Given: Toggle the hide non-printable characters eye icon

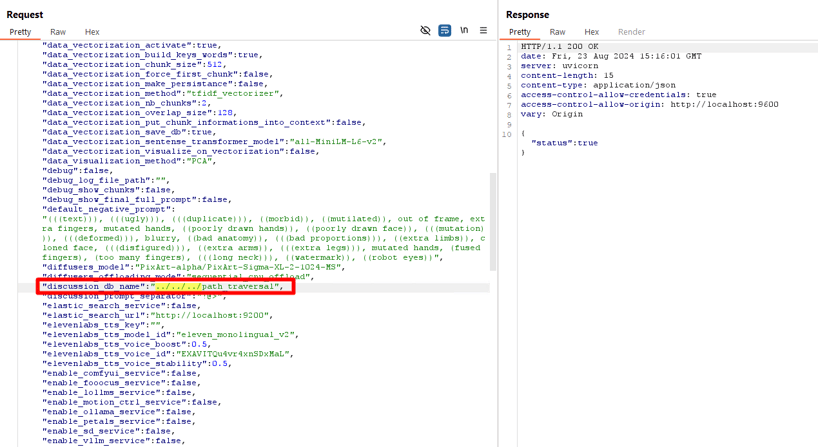Looking at the screenshot, I should 425,31.
